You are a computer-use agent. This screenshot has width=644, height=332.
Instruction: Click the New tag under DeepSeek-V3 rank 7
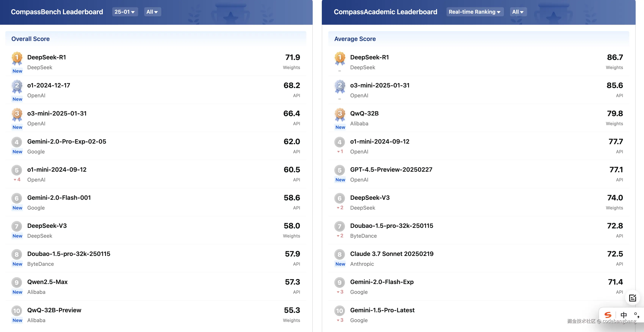click(17, 236)
